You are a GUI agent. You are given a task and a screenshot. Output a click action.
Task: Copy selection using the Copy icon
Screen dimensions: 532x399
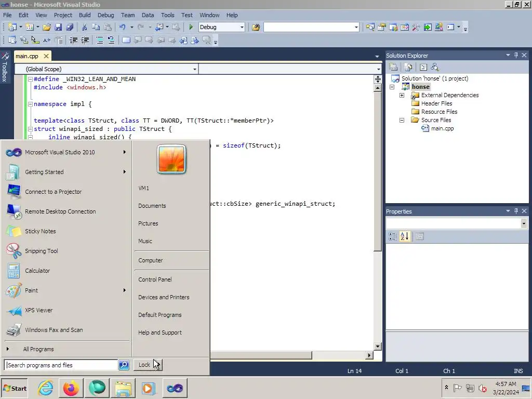96,27
